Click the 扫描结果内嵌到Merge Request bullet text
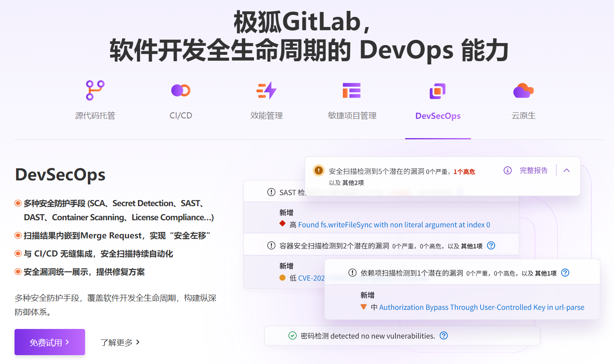 117,236
